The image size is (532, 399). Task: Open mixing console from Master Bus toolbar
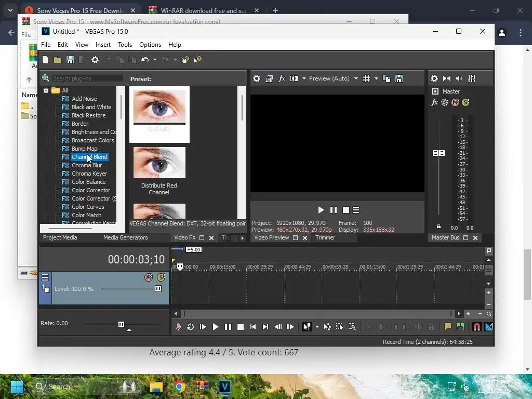tap(472, 79)
